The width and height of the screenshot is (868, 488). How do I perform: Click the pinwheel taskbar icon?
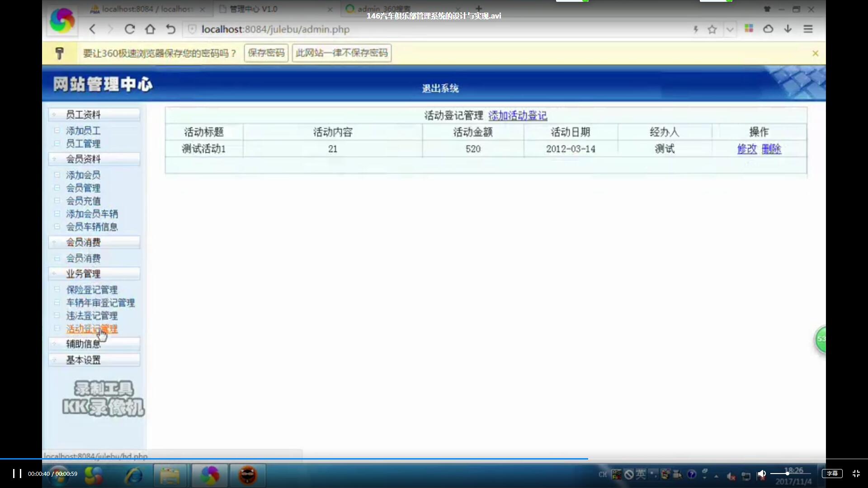pyautogui.click(x=94, y=475)
